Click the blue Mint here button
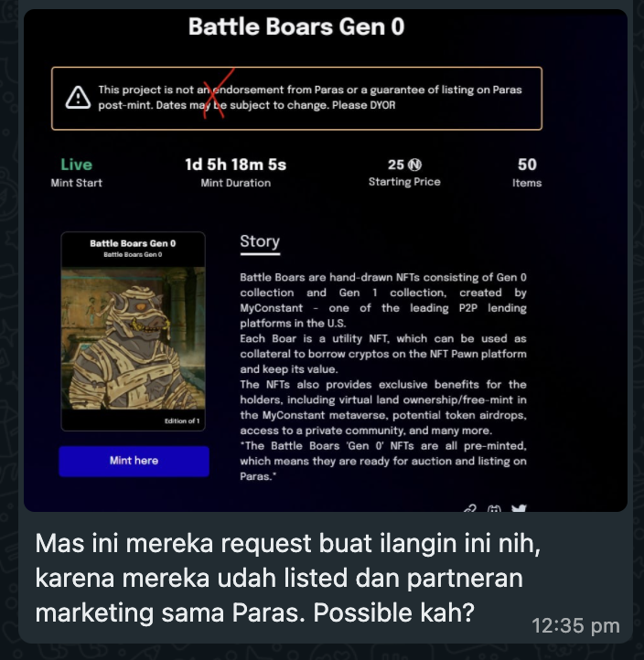This screenshot has height=660, width=644. tap(134, 461)
